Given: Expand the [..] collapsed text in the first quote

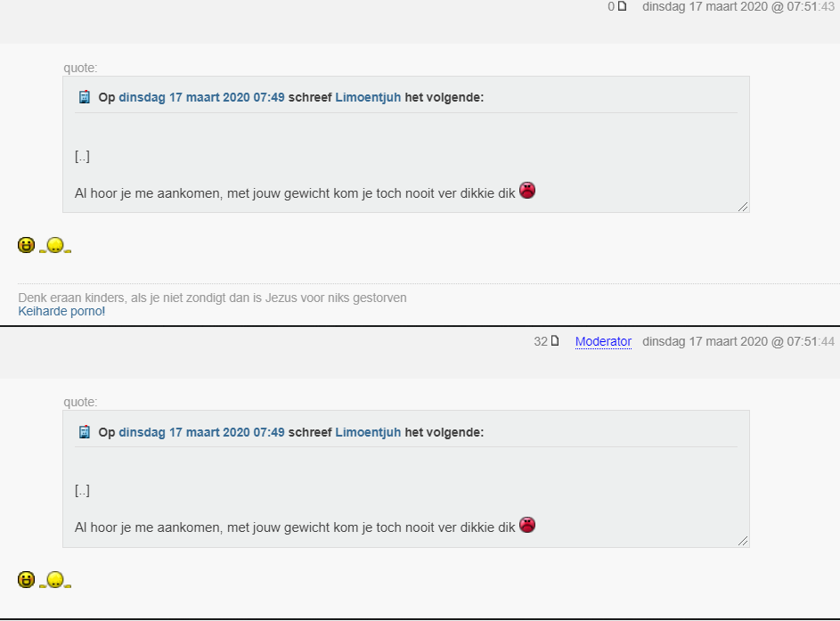Looking at the screenshot, I should click(x=82, y=157).
